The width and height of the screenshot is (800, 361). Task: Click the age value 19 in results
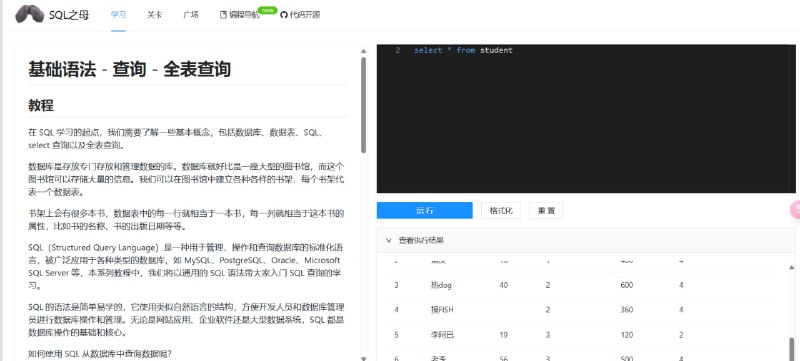point(504,335)
